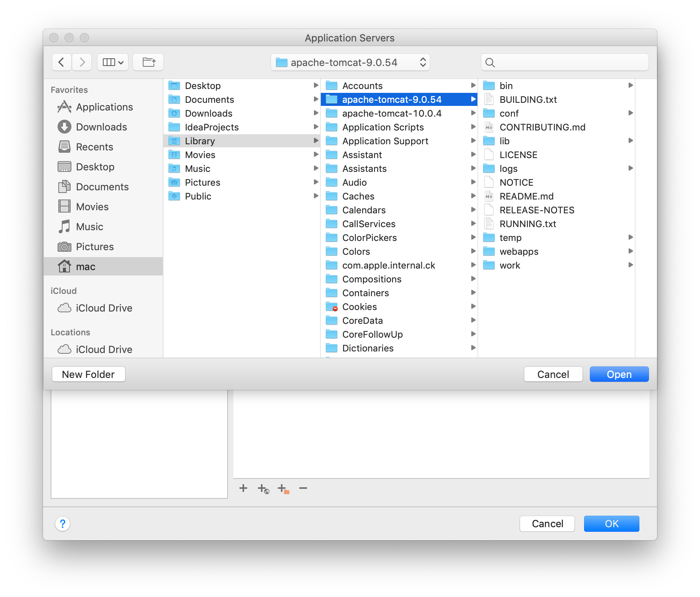Open the column view options dropdown
Image resolution: width=700 pixels, height=597 pixels.
pyautogui.click(x=113, y=62)
